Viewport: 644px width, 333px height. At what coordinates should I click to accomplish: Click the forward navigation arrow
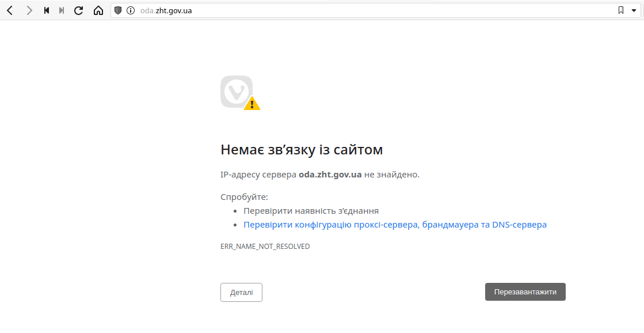pyautogui.click(x=29, y=10)
